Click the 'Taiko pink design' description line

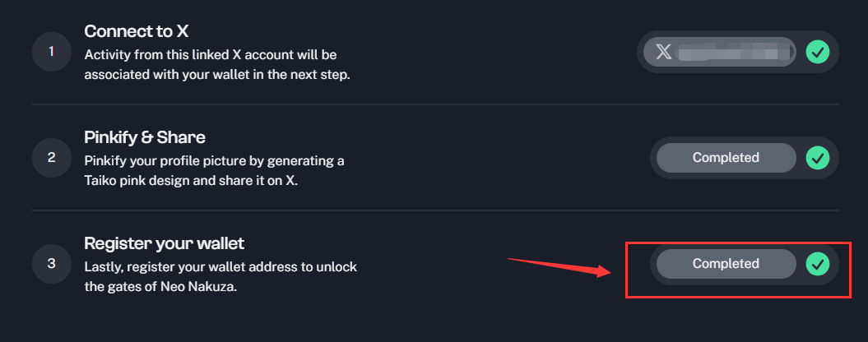pyautogui.click(x=191, y=181)
